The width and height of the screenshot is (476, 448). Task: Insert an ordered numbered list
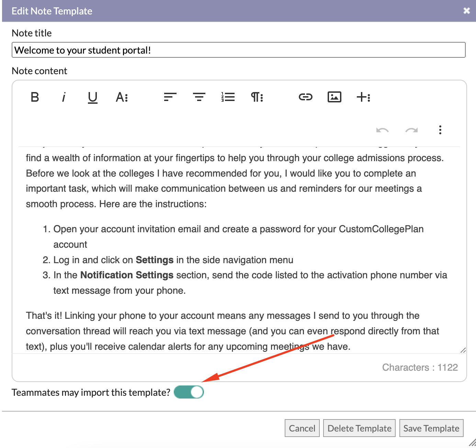click(228, 97)
